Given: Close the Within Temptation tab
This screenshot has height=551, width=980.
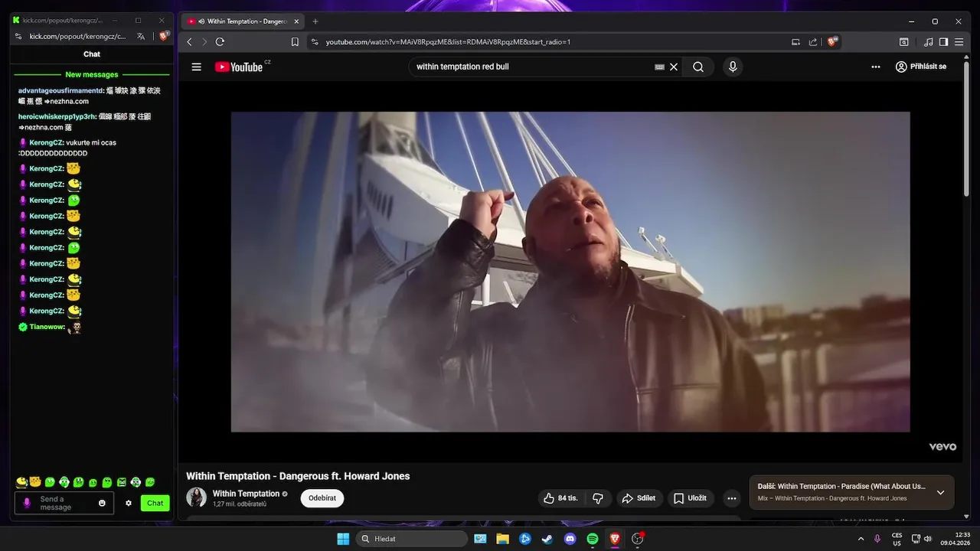Looking at the screenshot, I should coord(296,21).
